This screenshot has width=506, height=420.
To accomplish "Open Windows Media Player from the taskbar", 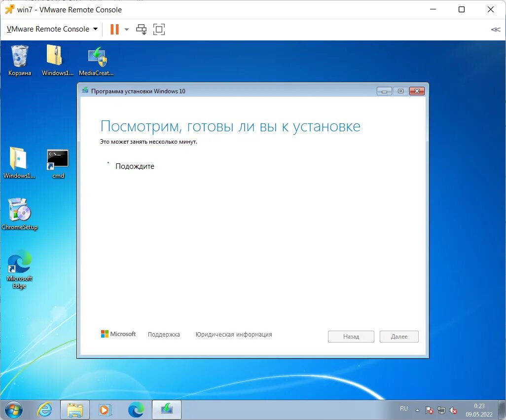I will coord(105,410).
